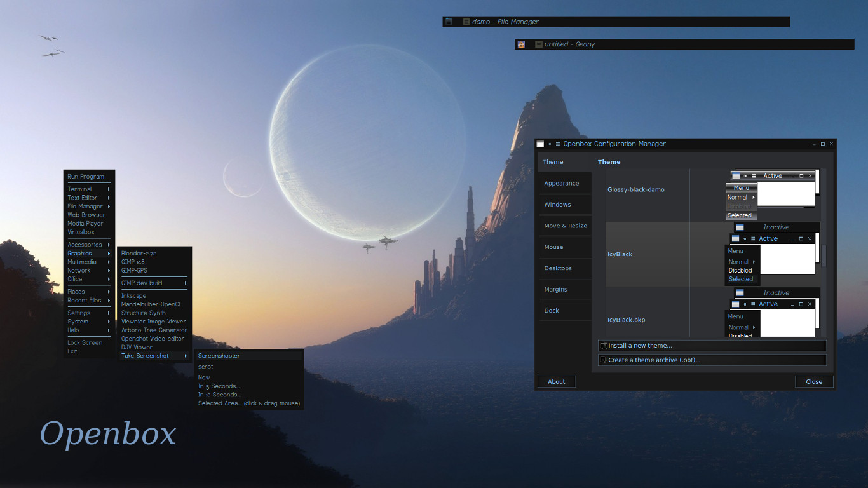Screen dimensions: 868x488
Task: Open the System menu entry
Action: click(x=89, y=322)
